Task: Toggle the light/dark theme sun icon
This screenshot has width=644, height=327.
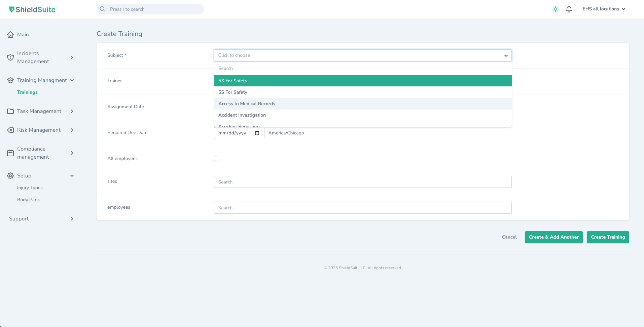Action: pos(555,9)
